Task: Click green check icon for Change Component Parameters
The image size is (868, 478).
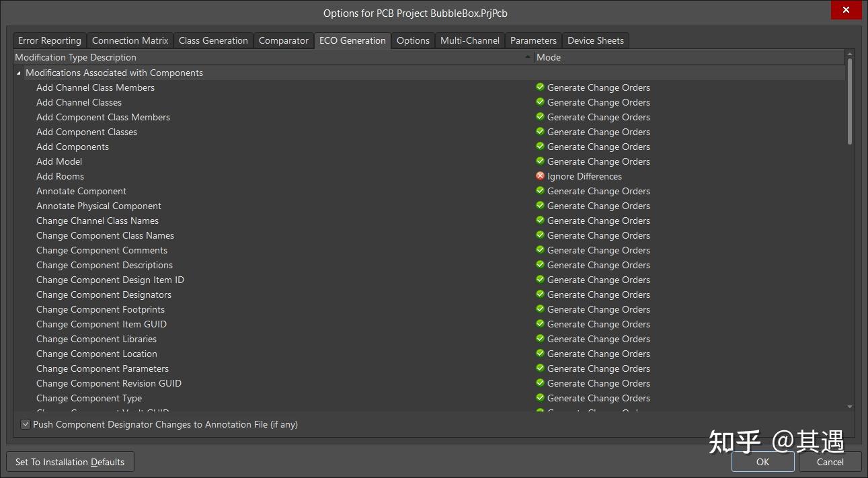Action: point(540,368)
